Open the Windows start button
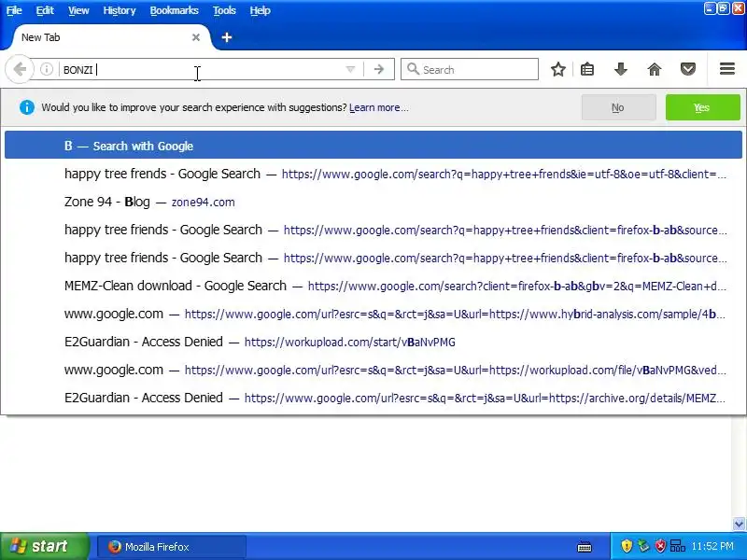 tap(44, 546)
